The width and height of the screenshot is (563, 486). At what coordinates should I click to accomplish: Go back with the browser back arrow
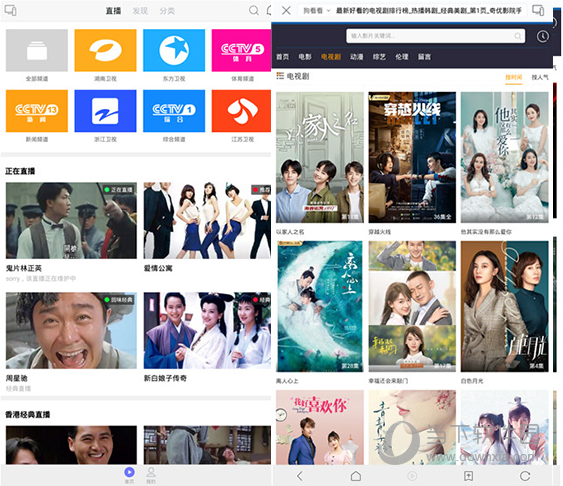[x=300, y=476]
